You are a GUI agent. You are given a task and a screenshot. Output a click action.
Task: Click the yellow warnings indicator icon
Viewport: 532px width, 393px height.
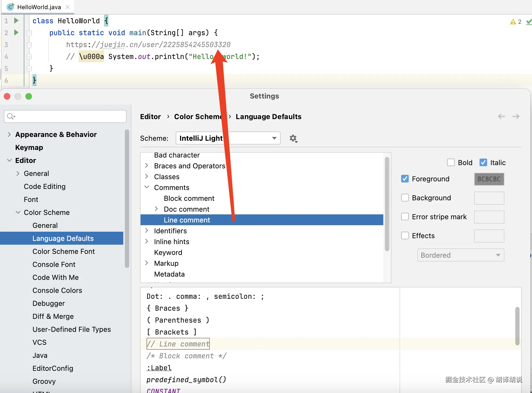pos(513,22)
